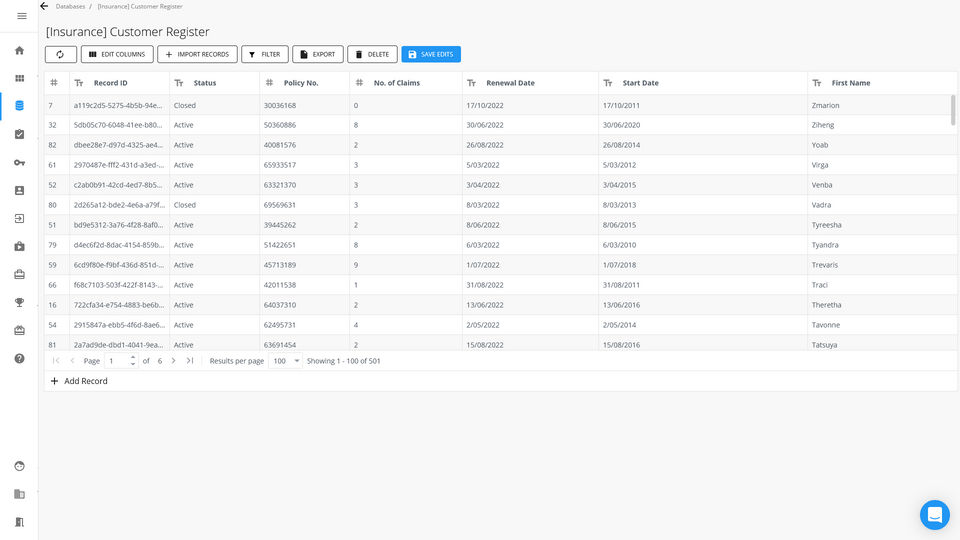The width and height of the screenshot is (960, 540).
Task: Open the chat support widget
Action: (934, 515)
